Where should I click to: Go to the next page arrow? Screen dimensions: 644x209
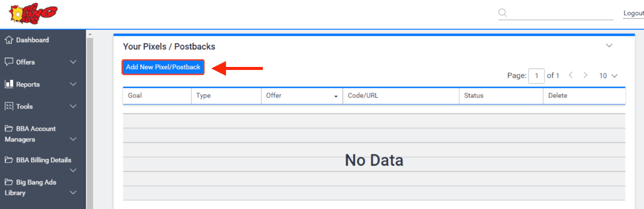coord(585,75)
